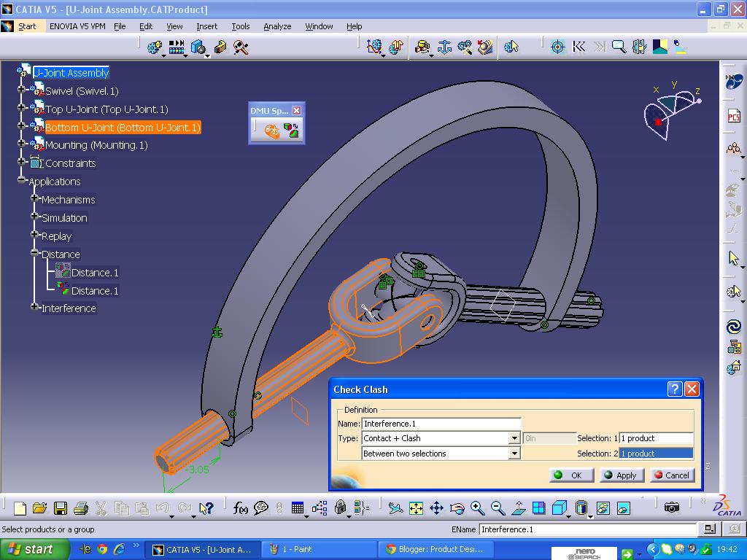
Task: Click the Apply button in Check Clash dialog
Action: pos(621,475)
